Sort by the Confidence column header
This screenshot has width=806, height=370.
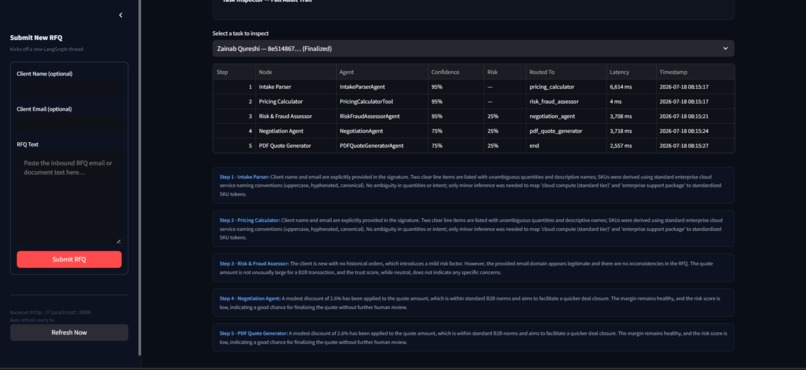[x=456, y=72]
